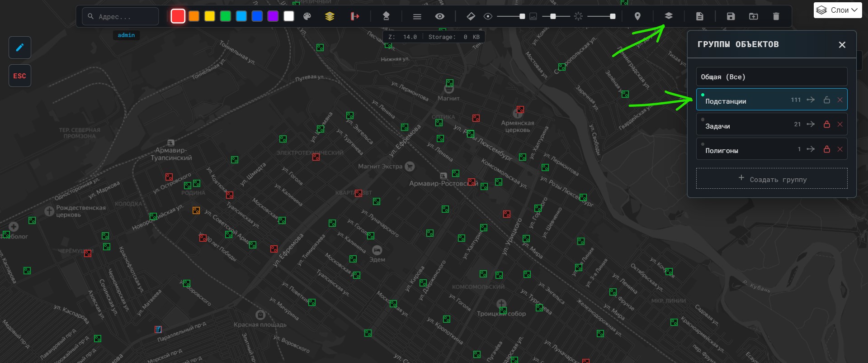Open the hamburger line style menu
The width and height of the screenshot is (868, 363).
[417, 17]
